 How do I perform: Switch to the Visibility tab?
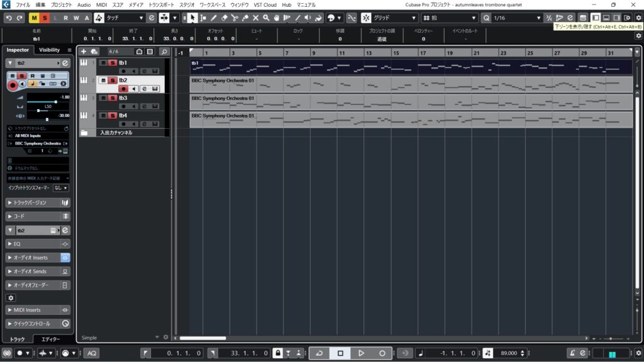point(49,50)
